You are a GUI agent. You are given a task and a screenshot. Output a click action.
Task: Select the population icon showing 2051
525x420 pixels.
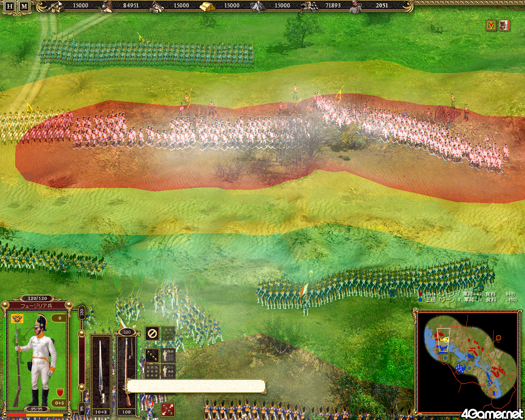(356, 6)
